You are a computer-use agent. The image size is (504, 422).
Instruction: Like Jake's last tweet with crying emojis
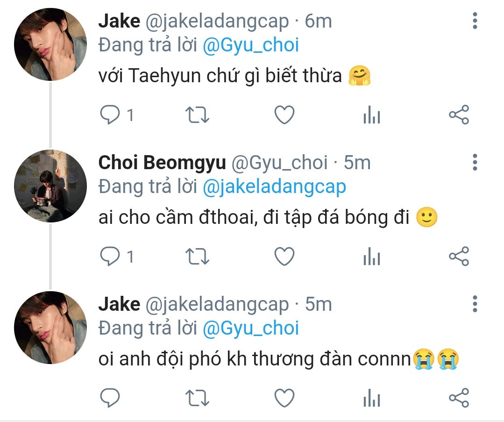[284, 398]
